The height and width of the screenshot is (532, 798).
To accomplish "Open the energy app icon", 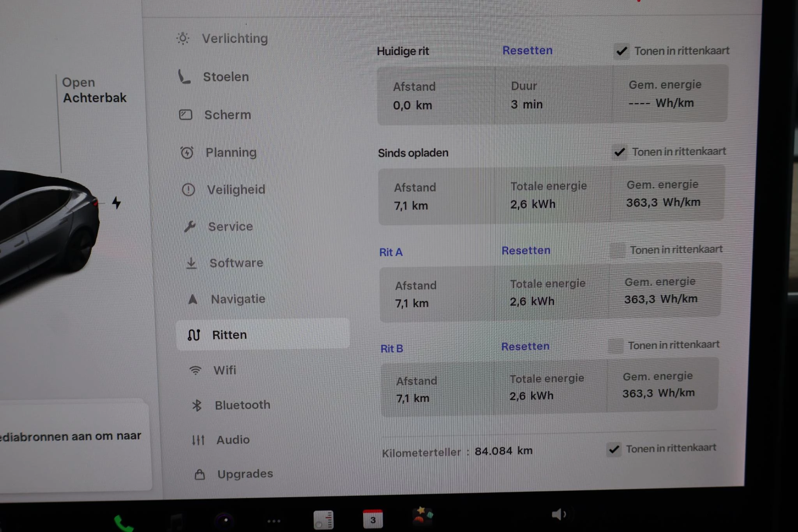I will click(323, 520).
